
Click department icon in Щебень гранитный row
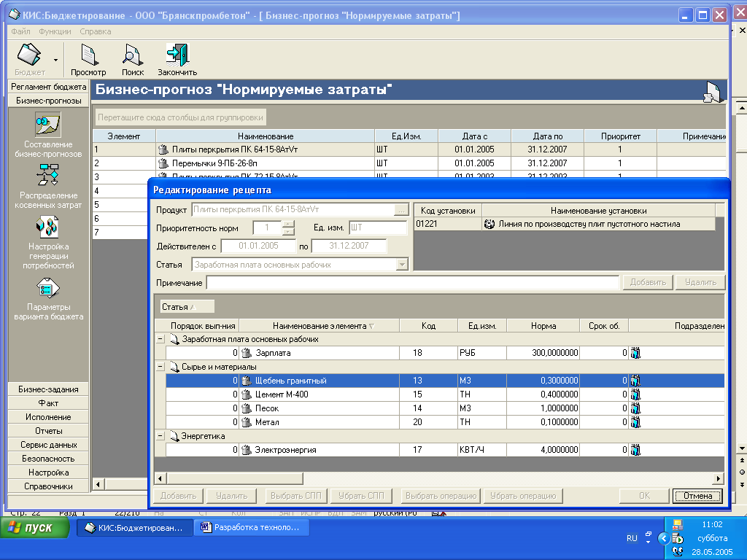tap(635, 381)
